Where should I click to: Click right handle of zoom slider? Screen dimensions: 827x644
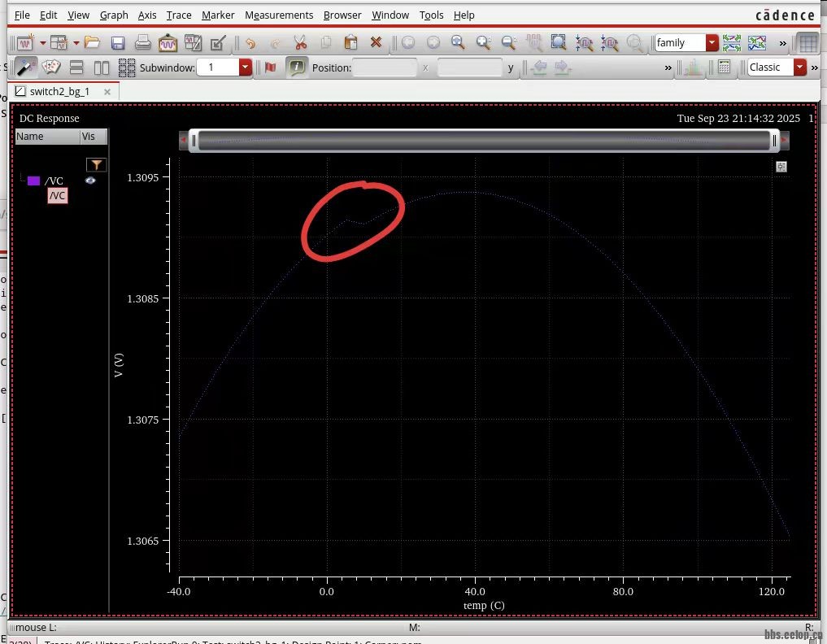coord(774,141)
